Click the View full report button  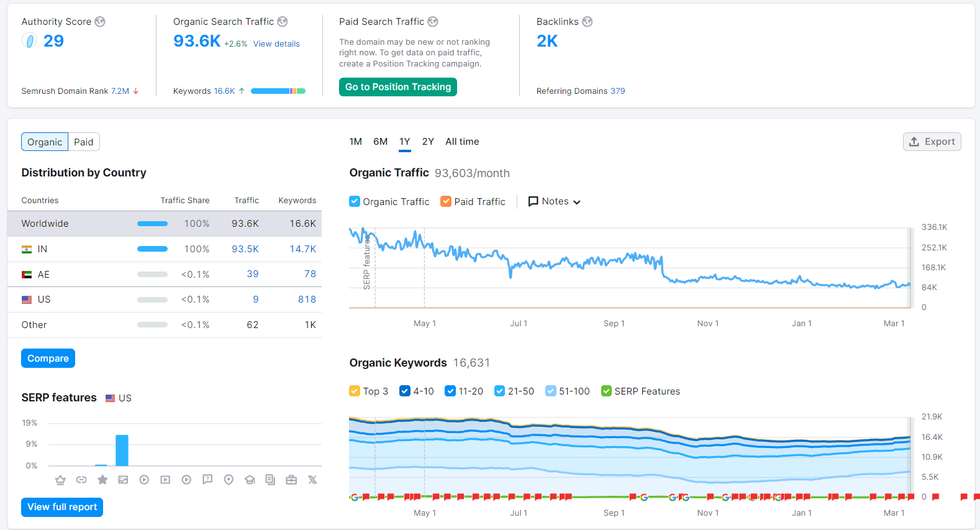coord(62,507)
